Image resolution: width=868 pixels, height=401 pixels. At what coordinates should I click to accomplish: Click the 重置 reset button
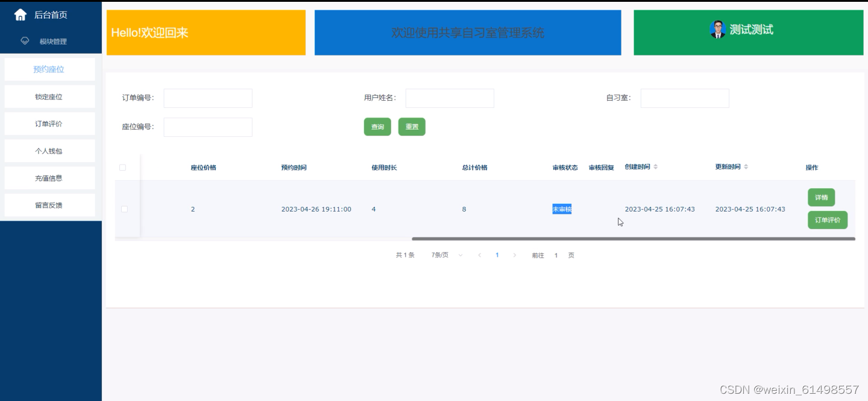[x=412, y=127]
